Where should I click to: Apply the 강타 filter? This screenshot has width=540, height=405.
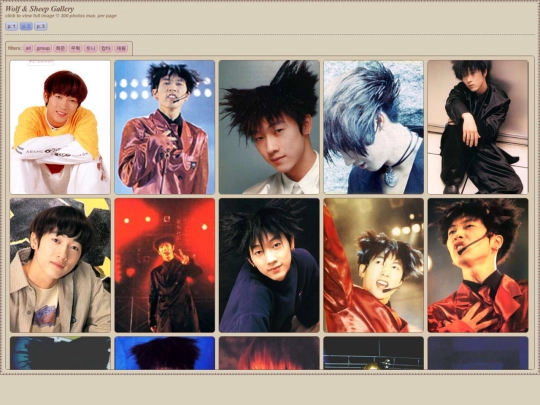pyautogui.click(x=106, y=49)
